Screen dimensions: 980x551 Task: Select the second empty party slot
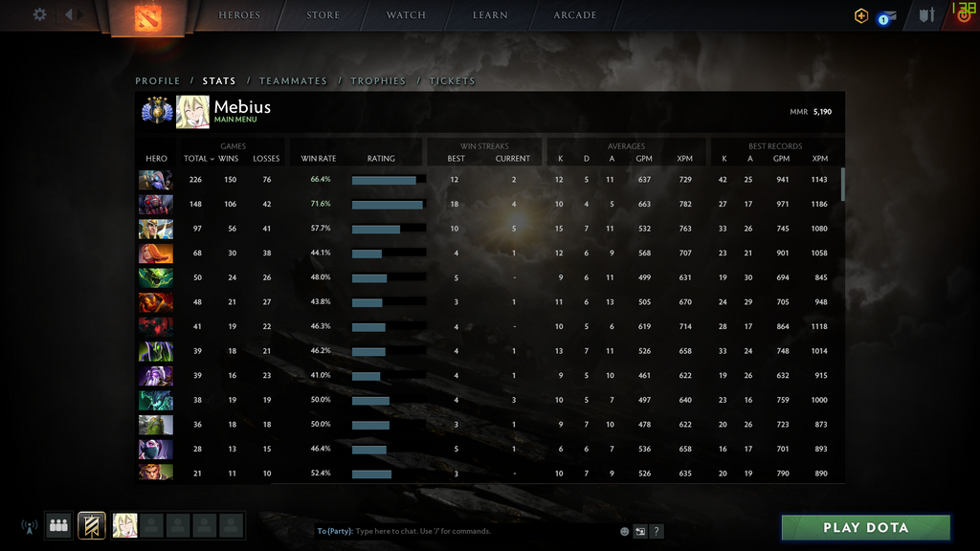177,525
